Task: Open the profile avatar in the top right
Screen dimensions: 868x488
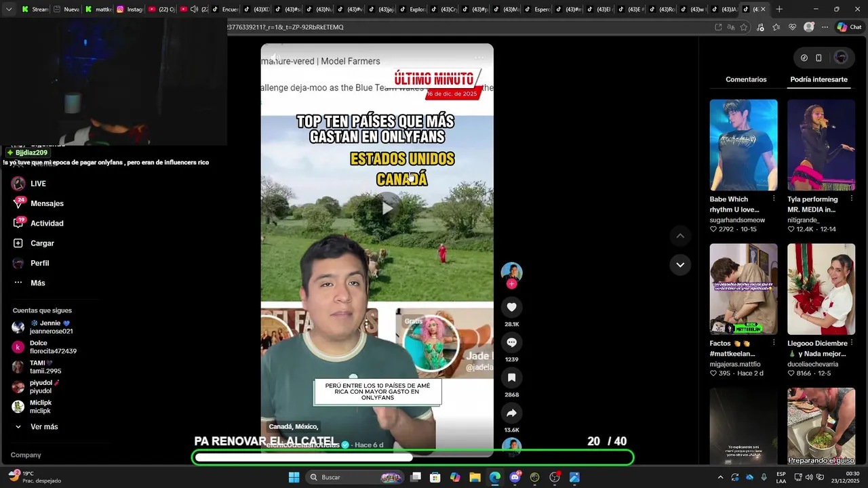Action: [841, 58]
